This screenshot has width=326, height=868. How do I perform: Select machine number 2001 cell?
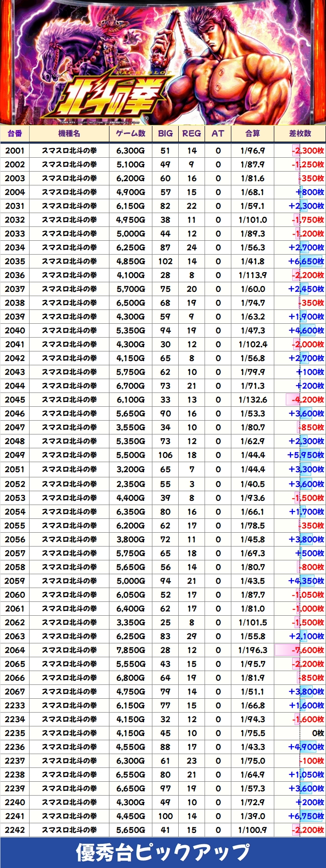[x=15, y=150]
